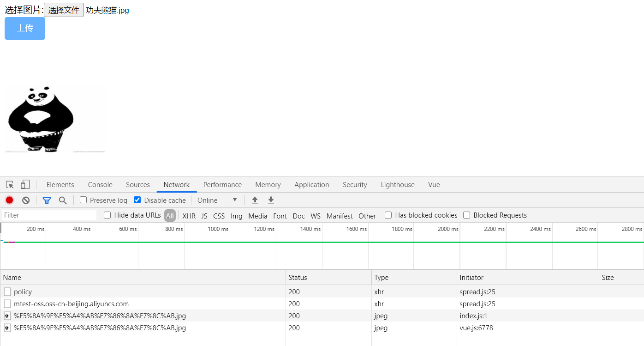Open the Application tab

click(311, 185)
